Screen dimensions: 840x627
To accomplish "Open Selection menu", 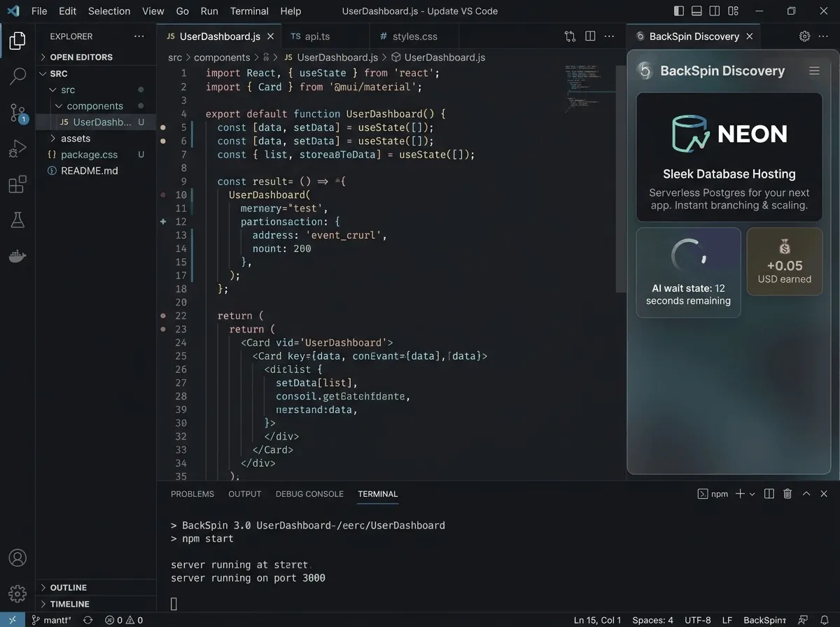I will tap(109, 11).
